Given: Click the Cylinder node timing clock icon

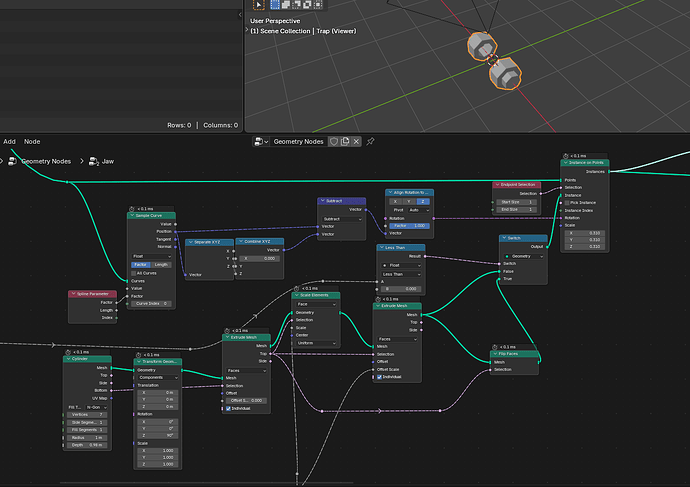Looking at the screenshot, I should point(68,352).
